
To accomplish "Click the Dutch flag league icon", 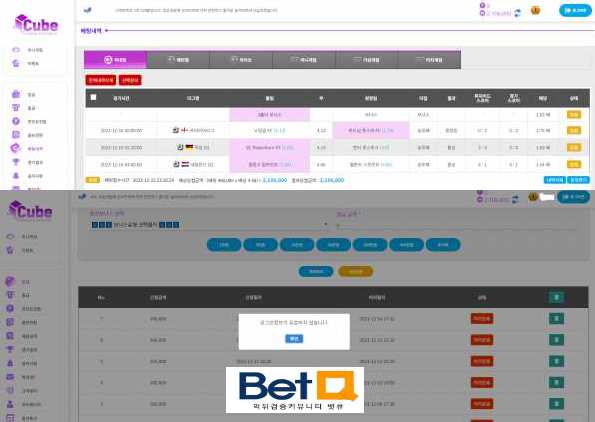I will tap(185, 164).
